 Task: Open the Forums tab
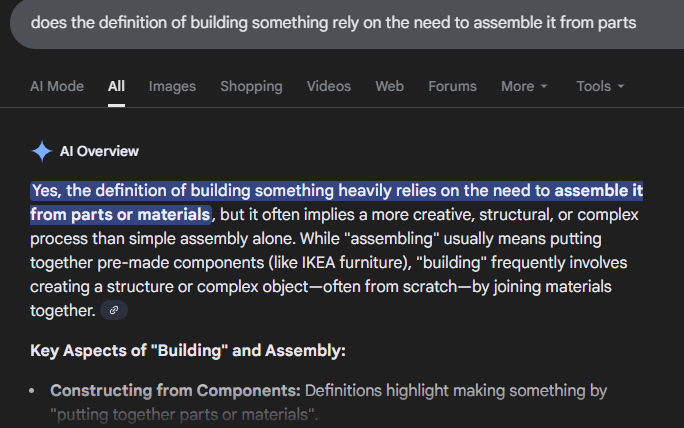pos(452,86)
